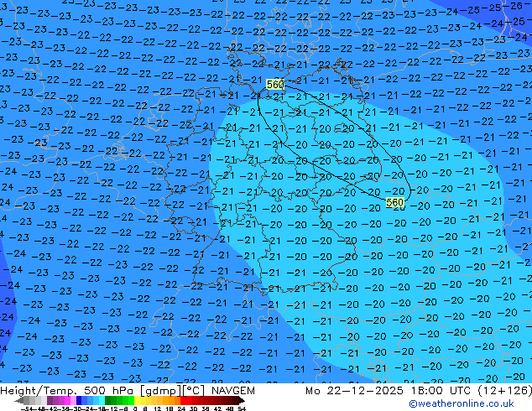
Task: Click the dark brown right arrow of the color scale
Action: pos(241,401)
